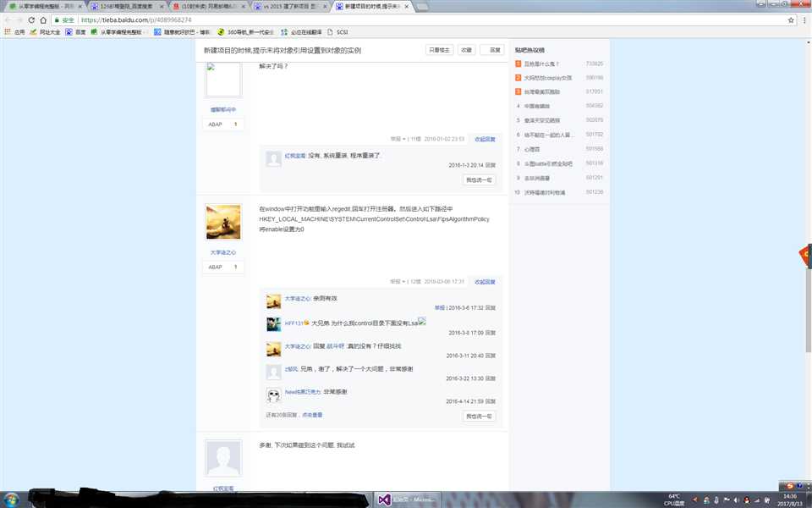
Task: Open the 360导航 bookmark
Action: (x=245, y=32)
